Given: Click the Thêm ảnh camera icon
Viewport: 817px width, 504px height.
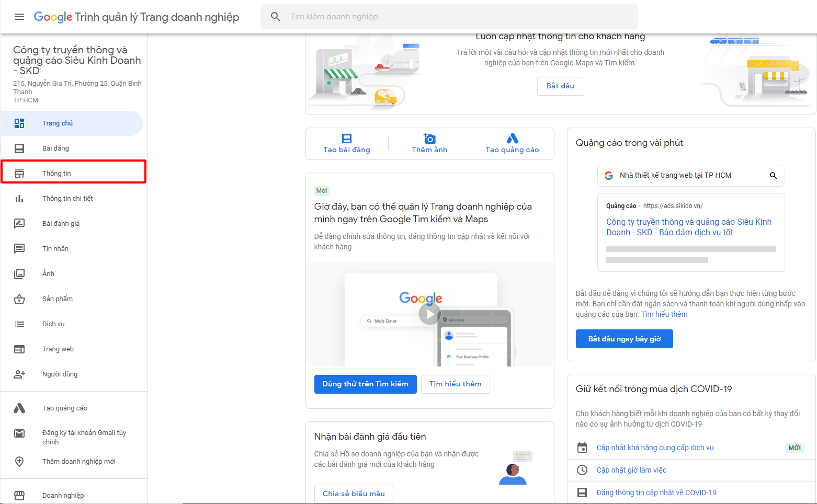Looking at the screenshot, I should point(429,139).
